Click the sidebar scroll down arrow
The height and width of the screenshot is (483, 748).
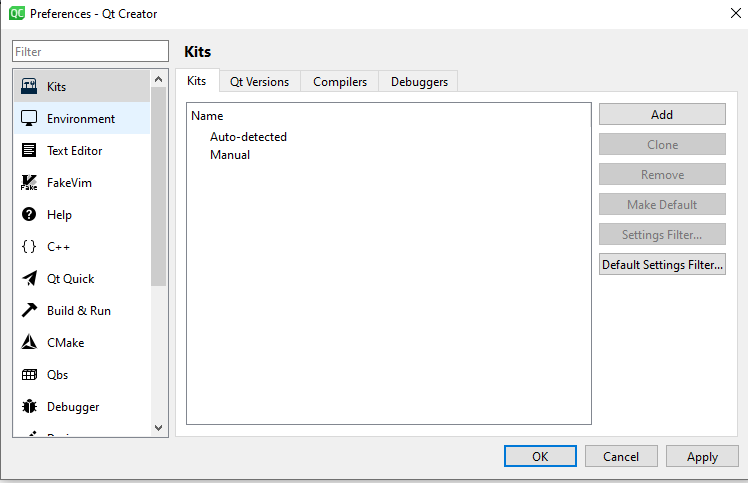tap(159, 428)
